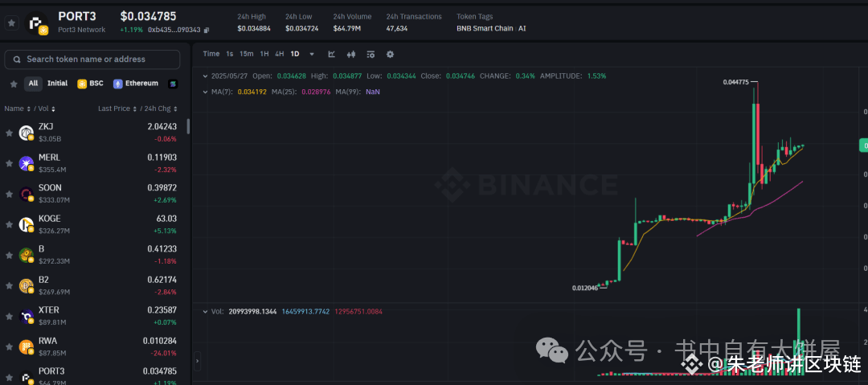868x385 pixels.
Task: Click the PORT3 token logo
Action: click(36, 23)
